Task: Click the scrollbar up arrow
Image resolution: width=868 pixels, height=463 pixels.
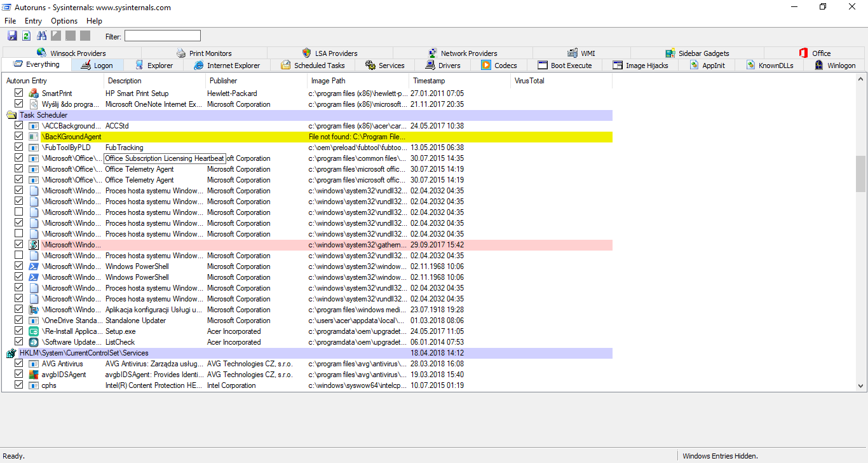Action: 861,80
